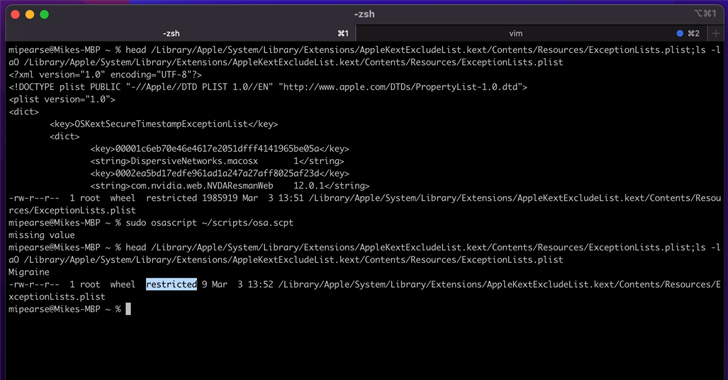Image resolution: width=728 pixels, height=380 pixels.
Task: Click the block cursor at the prompt
Action: click(x=128, y=309)
